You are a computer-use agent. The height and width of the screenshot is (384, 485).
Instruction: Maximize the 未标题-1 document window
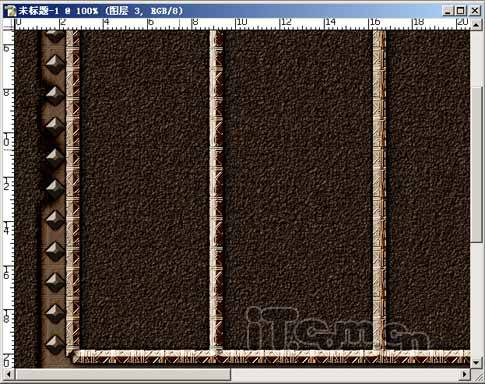[461, 11]
